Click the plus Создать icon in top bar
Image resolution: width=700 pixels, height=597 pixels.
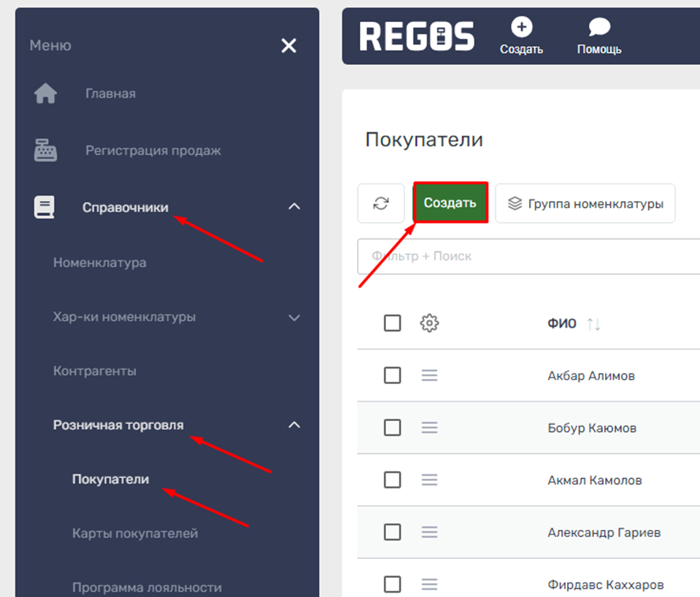click(521, 28)
